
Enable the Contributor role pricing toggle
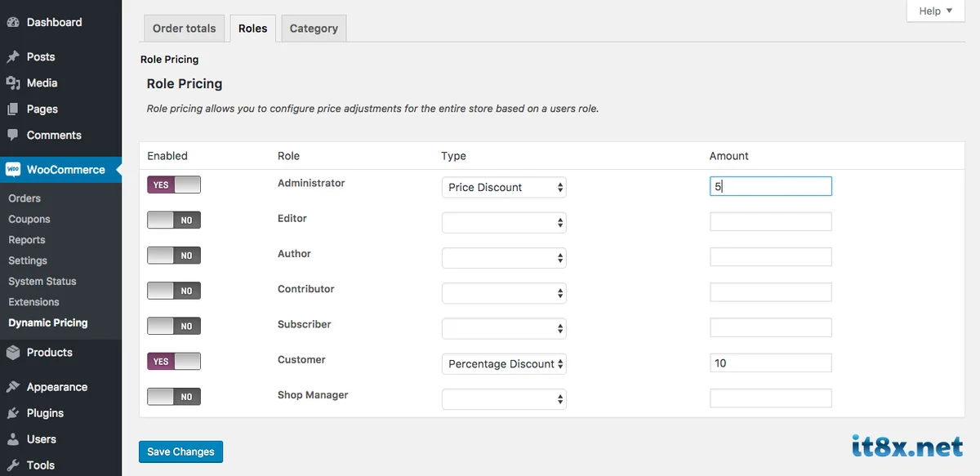174,291
